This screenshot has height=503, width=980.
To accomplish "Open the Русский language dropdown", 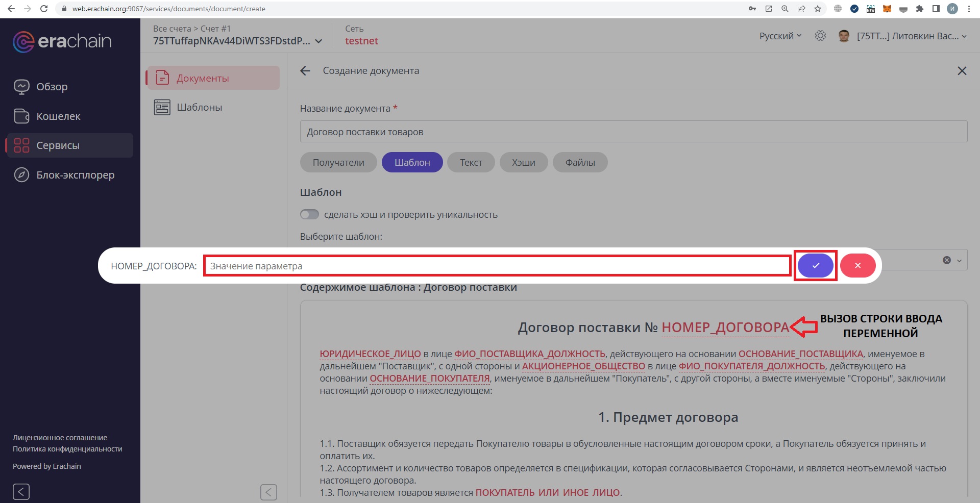I will (x=778, y=35).
